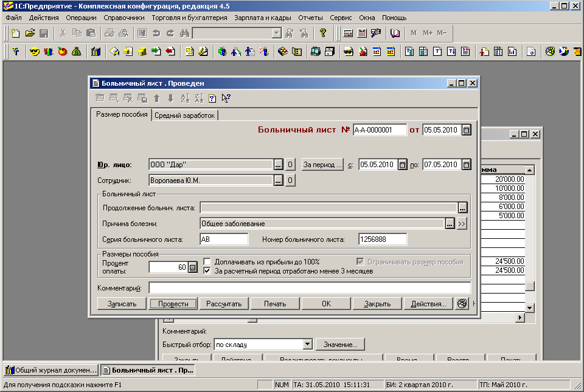This screenshot has width=584, height=392.
Task: Toggle 'Доплачивать из прибыли до 100%' checkbox
Action: point(207,262)
